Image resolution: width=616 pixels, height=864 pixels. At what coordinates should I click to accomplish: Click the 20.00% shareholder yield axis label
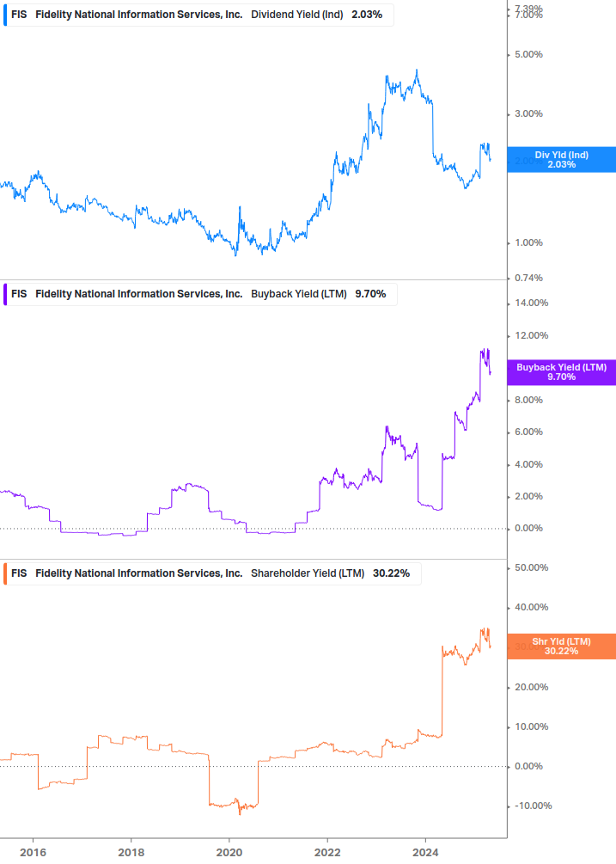pos(531,687)
